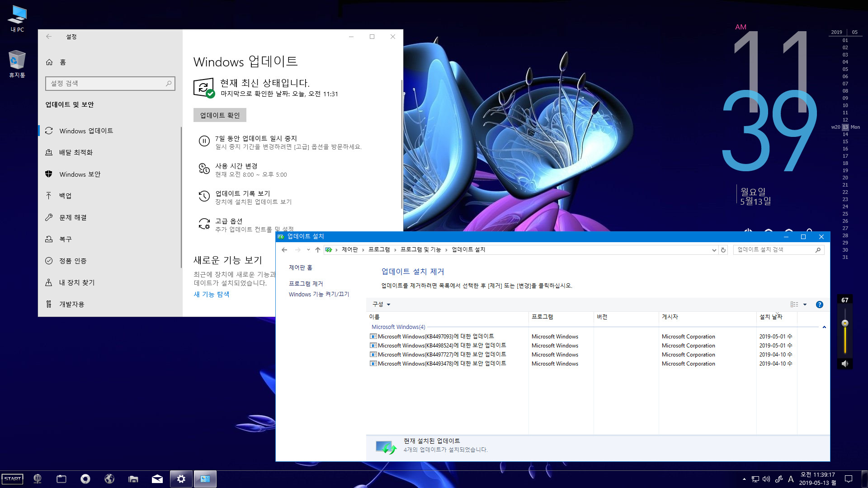Image resolution: width=868 pixels, height=488 pixels.
Task: Expand the address bar history dropdown
Action: tap(714, 250)
